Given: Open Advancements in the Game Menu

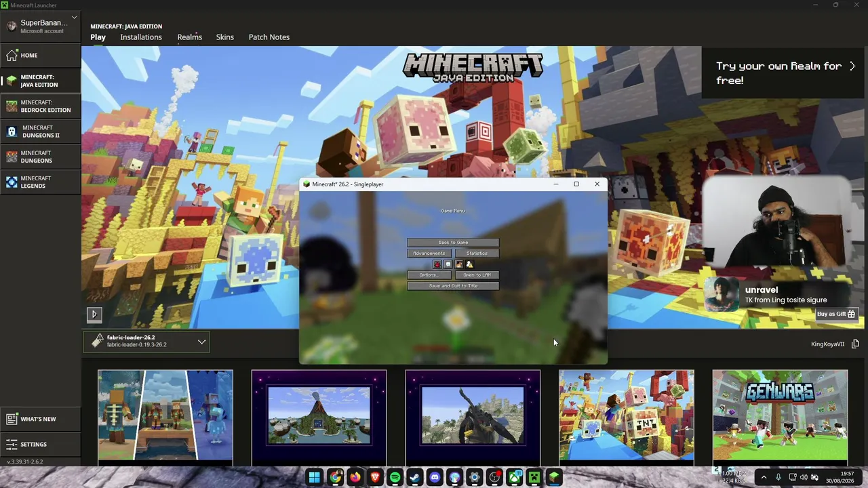Looking at the screenshot, I should [x=429, y=253].
